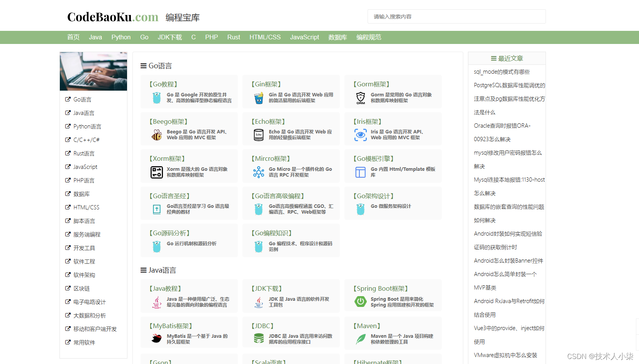Image resolution: width=639 pixels, height=364 pixels.
Task: Click the Iris eye icon
Action: click(x=361, y=135)
